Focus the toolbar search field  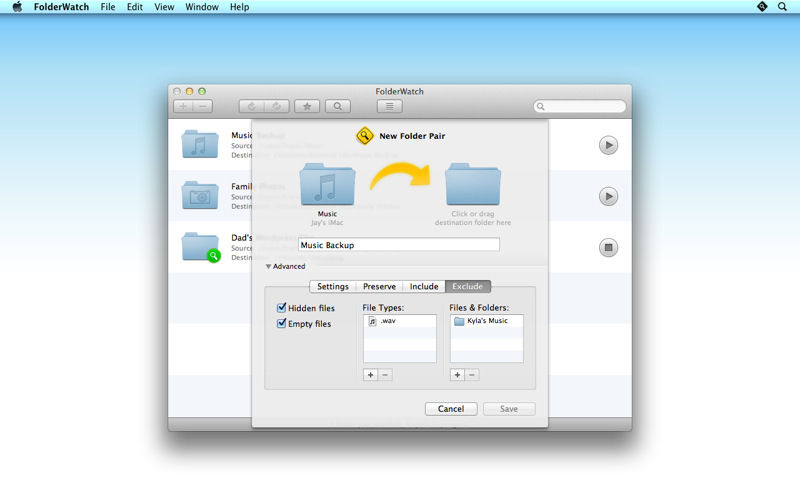click(x=580, y=106)
